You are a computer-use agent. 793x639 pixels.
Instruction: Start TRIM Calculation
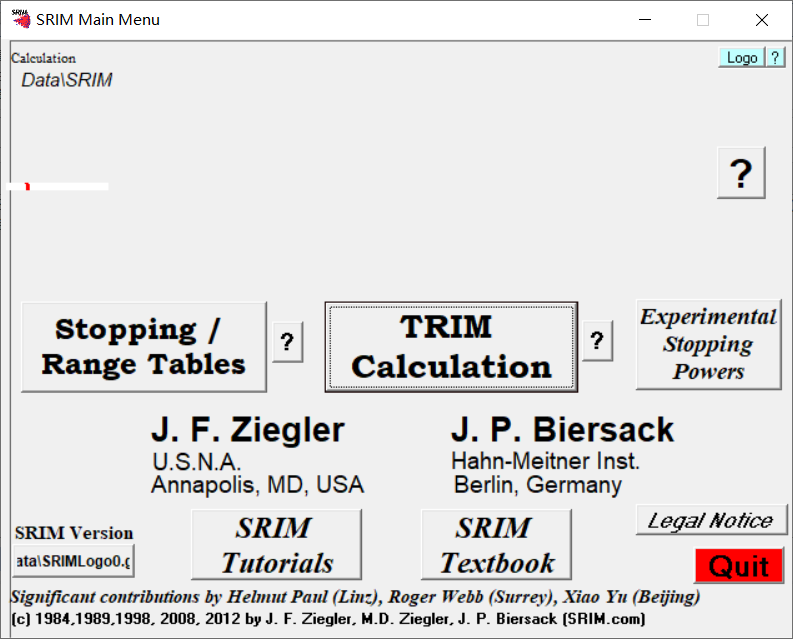451,347
